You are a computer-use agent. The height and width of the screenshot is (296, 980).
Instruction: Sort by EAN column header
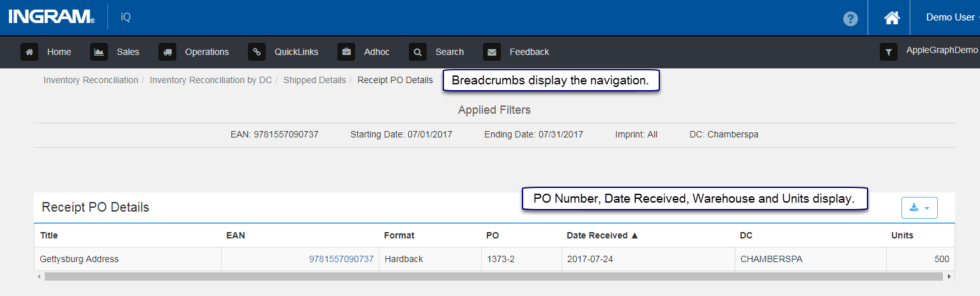236,235
